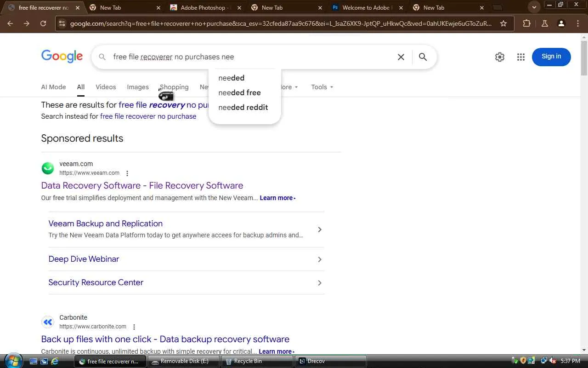Launch Internet Explorer from quick launch
This screenshot has height=368, width=588.
coord(55,361)
